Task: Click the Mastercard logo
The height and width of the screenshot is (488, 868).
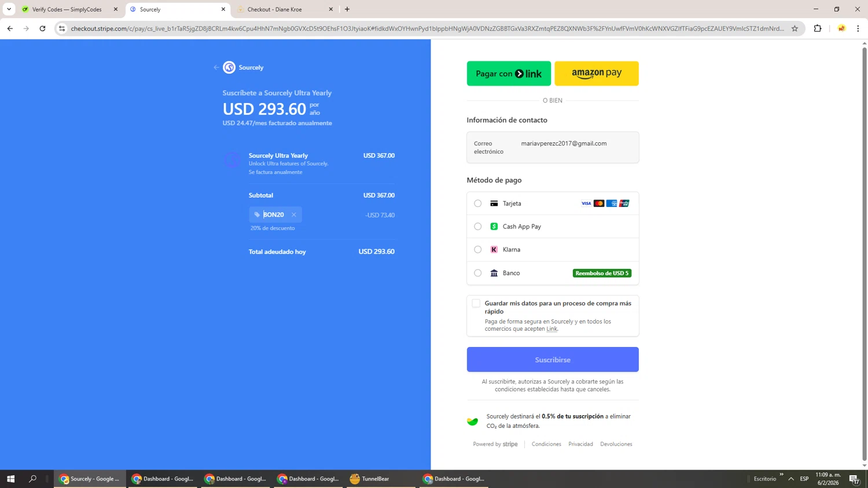Action: pyautogui.click(x=599, y=204)
